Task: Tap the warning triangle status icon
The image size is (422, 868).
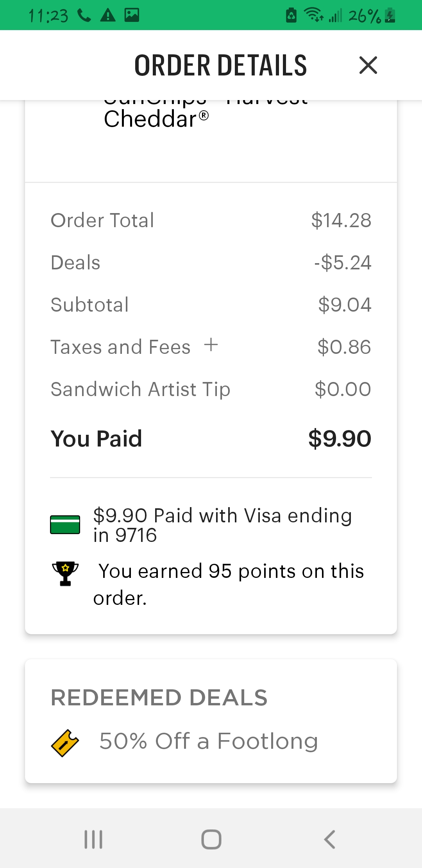Action: (108, 15)
